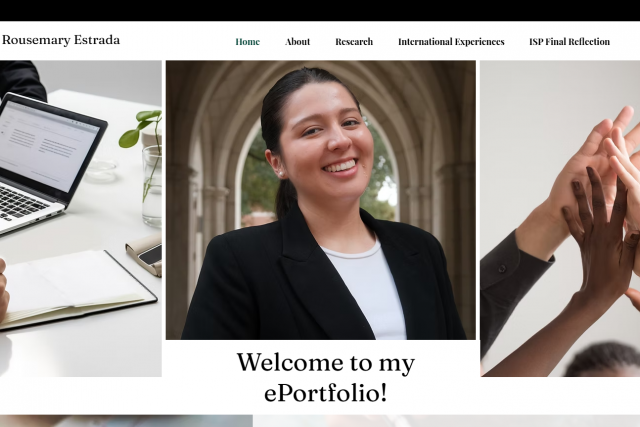The width and height of the screenshot is (640, 427).
Task: Click the open notebook in left photo
Action: point(76,288)
